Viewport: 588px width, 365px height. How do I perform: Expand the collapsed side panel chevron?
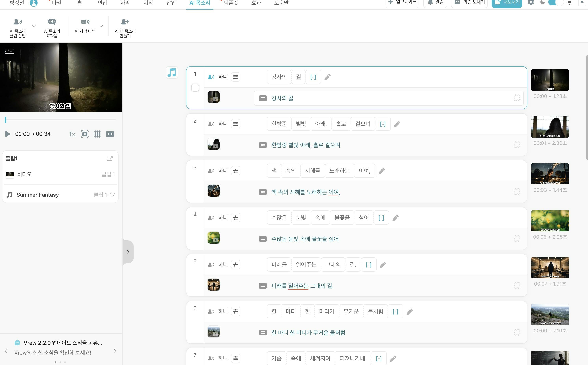tap(128, 252)
